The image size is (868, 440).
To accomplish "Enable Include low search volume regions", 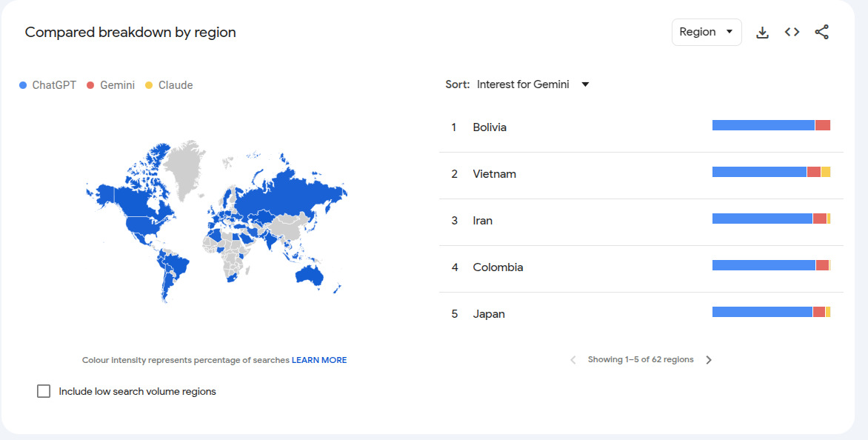I will click(x=44, y=391).
